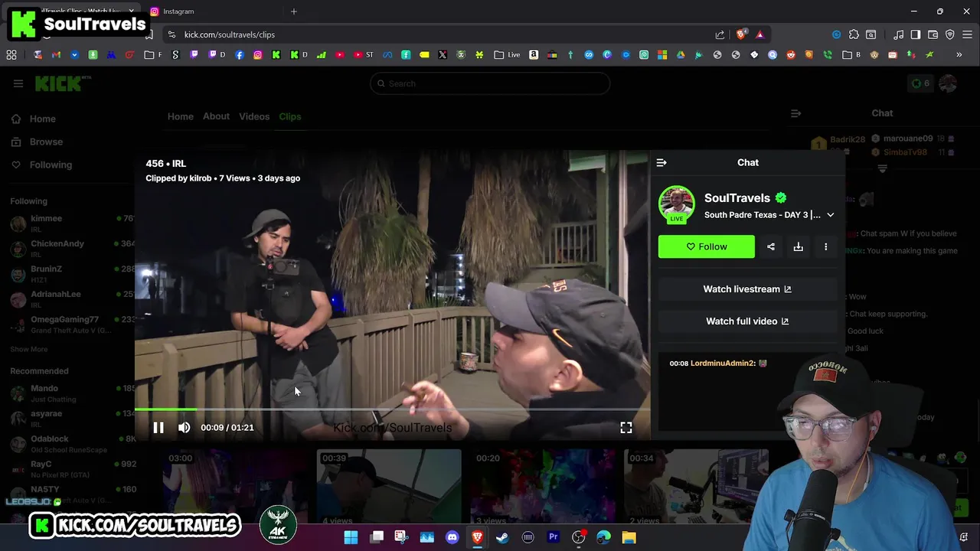Open ChickenAndy followed channel
This screenshot has height=551, width=980.
[72, 248]
